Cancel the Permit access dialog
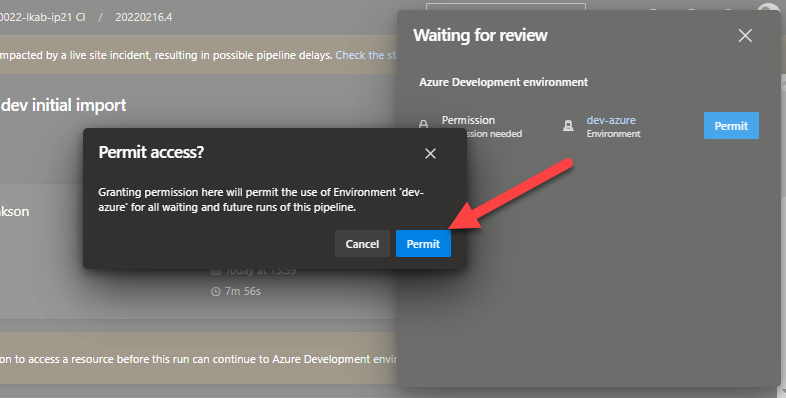The height and width of the screenshot is (398, 786). tap(362, 244)
